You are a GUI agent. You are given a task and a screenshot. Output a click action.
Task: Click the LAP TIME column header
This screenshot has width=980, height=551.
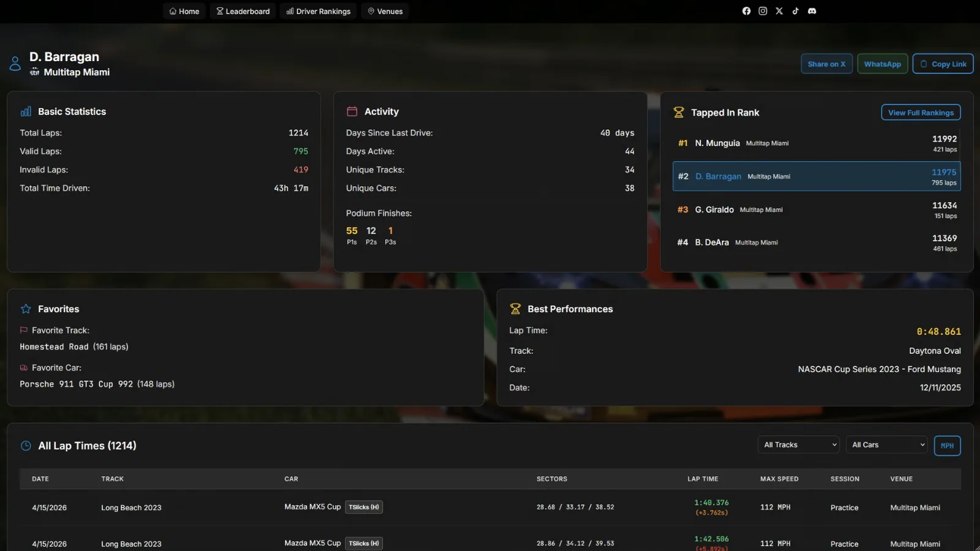click(x=703, y=479)
